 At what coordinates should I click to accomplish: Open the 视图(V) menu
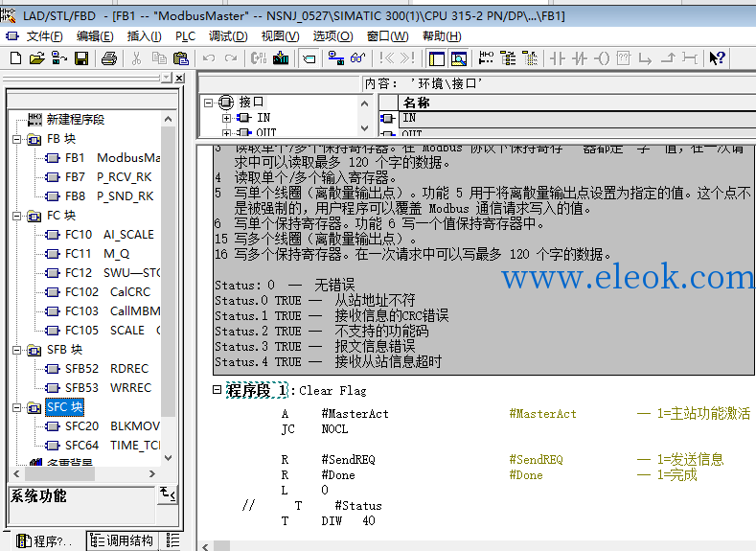click(x=280, y=36)
